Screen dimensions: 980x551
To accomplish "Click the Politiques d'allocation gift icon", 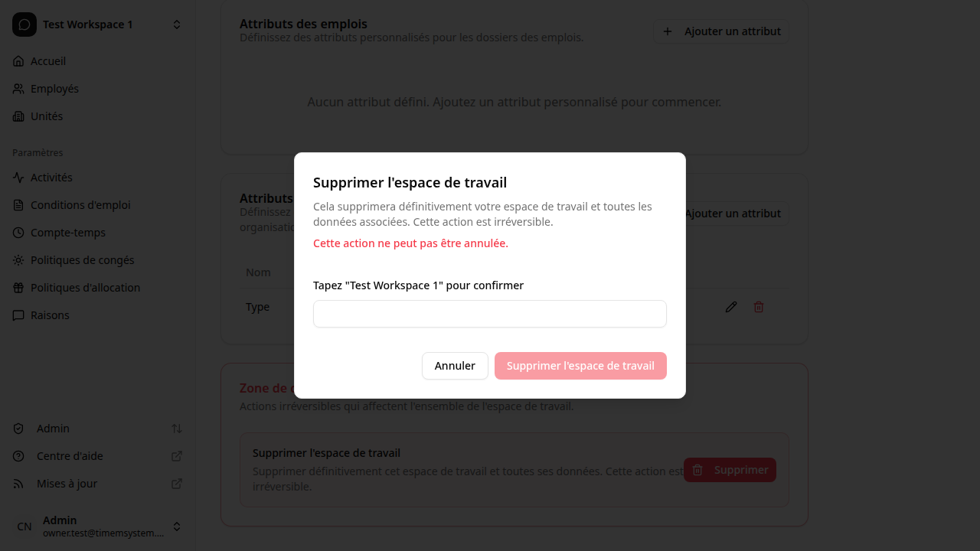I will 18,288.
